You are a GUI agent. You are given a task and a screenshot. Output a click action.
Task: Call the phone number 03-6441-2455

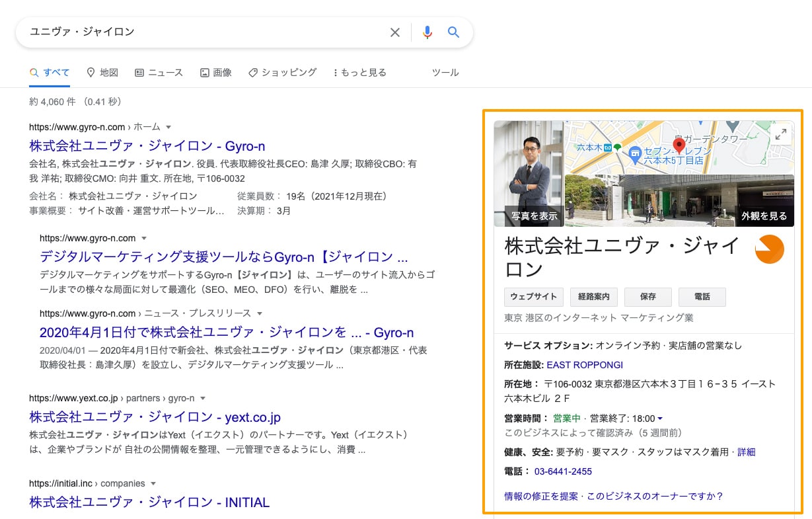pyautogui.click(x=563, y=471)
